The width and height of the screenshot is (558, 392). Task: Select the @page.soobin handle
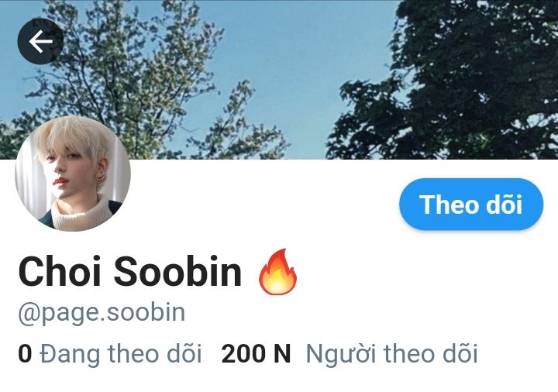click(102, 313)
